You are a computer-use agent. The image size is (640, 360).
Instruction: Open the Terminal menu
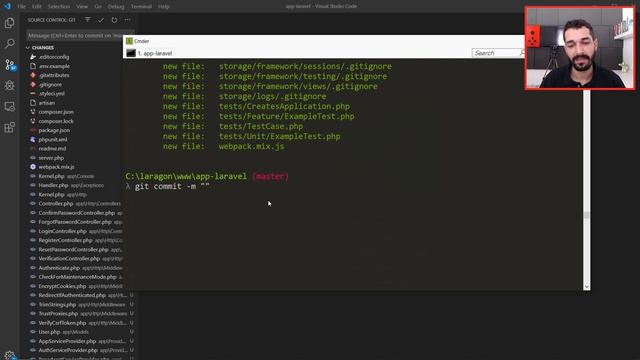coord(141,7)
